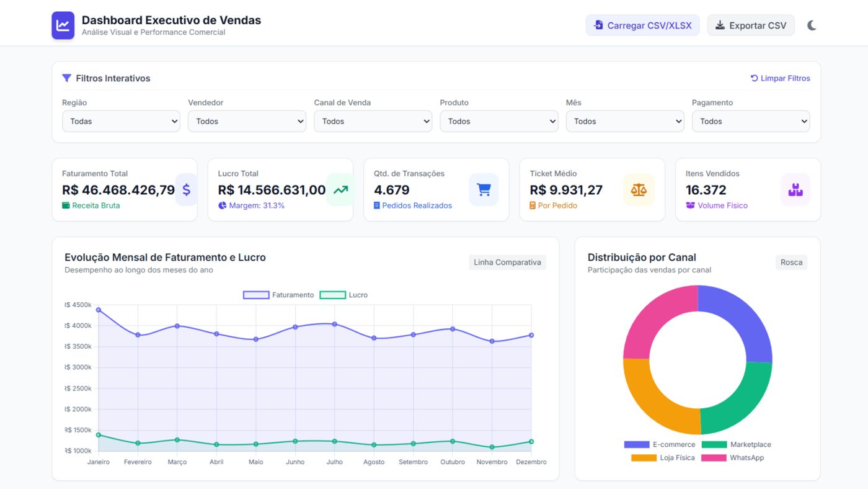
Task: Click the wallet icon next to Receita Bruta
Action: 66,205
